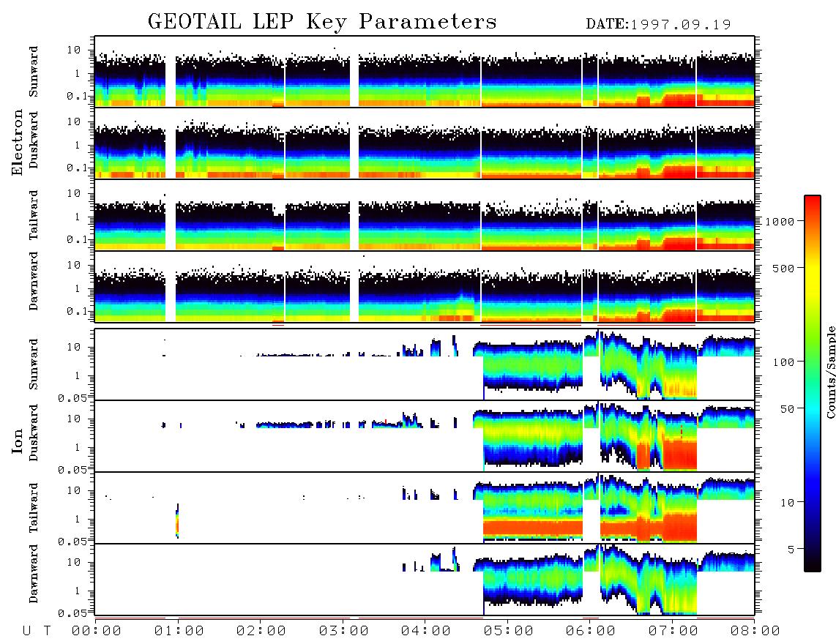Click the Ion Dawnward axis label
The height and width of the screenshot is (644, 836).
pos(34,574)
